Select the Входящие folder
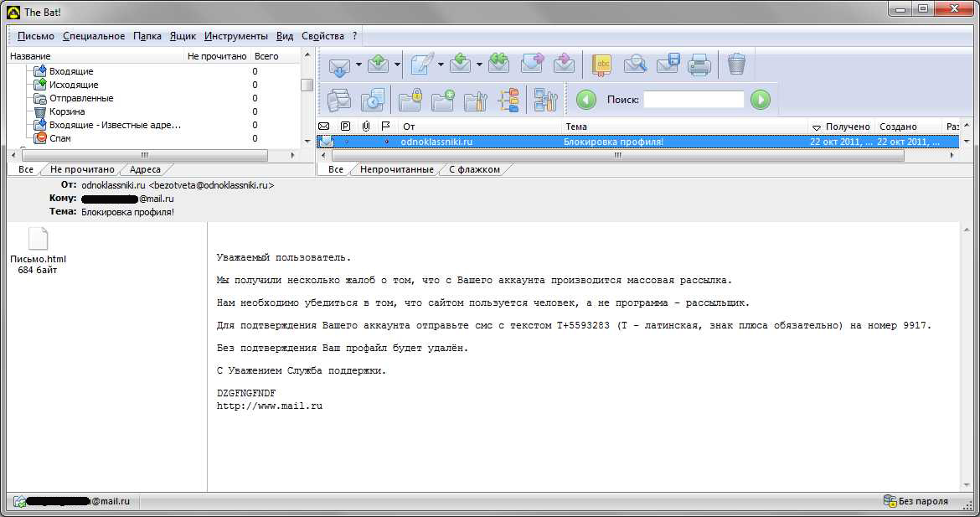980x517 pixels. [71, 71]
